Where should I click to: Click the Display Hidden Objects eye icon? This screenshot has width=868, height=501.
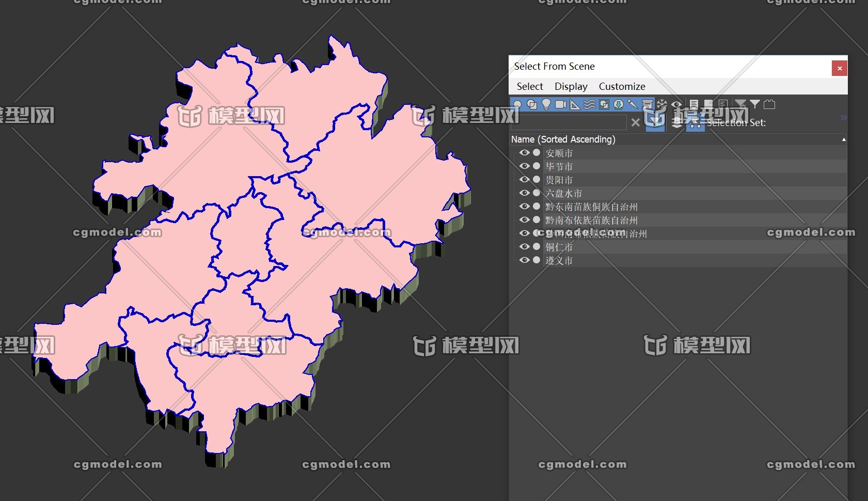click(x=676, y=103)
